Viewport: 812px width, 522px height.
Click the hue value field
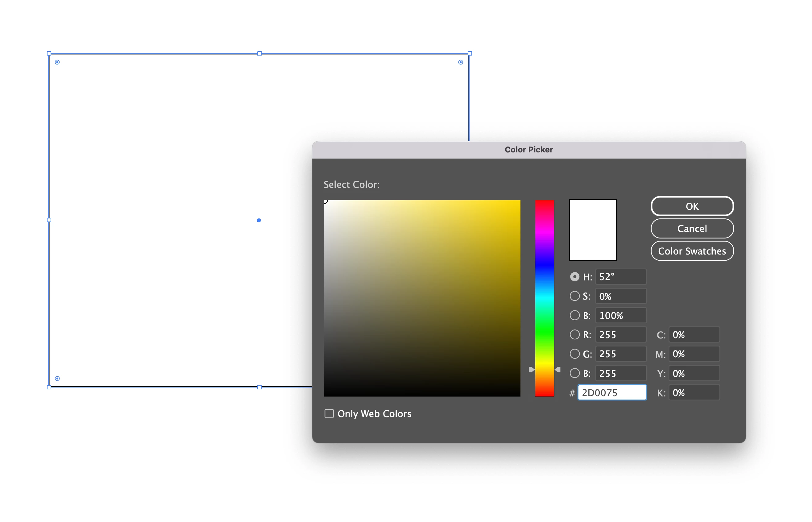620,277
